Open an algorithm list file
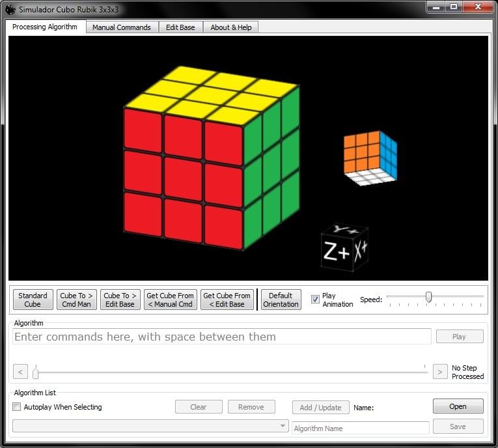This screenshot has width=498, height=448. 458,406
